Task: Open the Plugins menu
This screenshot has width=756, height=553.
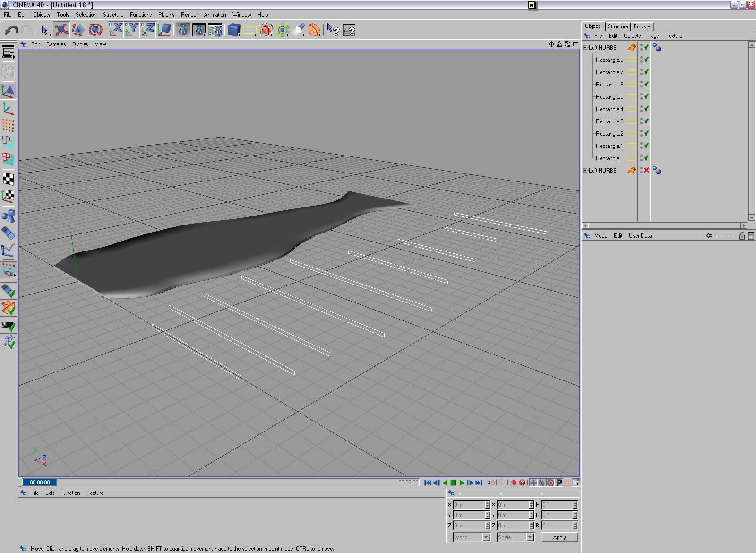Action: click(166, 15)
